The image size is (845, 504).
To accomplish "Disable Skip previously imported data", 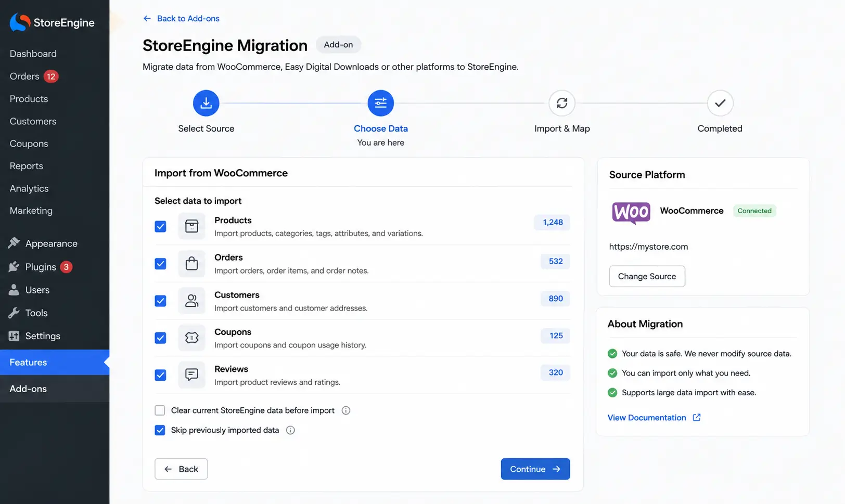I will click(x=160, y=430).
